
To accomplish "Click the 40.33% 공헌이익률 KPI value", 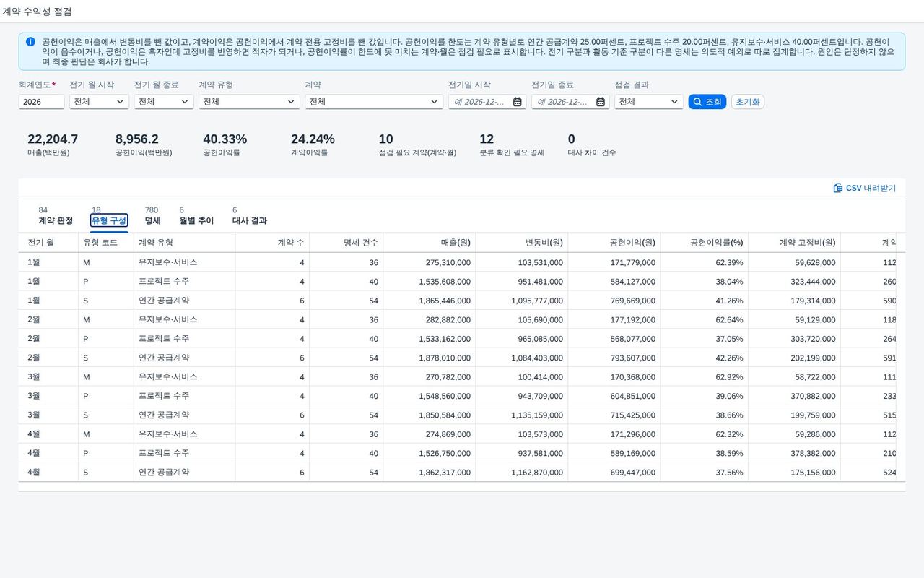I will tap(225, 139).
